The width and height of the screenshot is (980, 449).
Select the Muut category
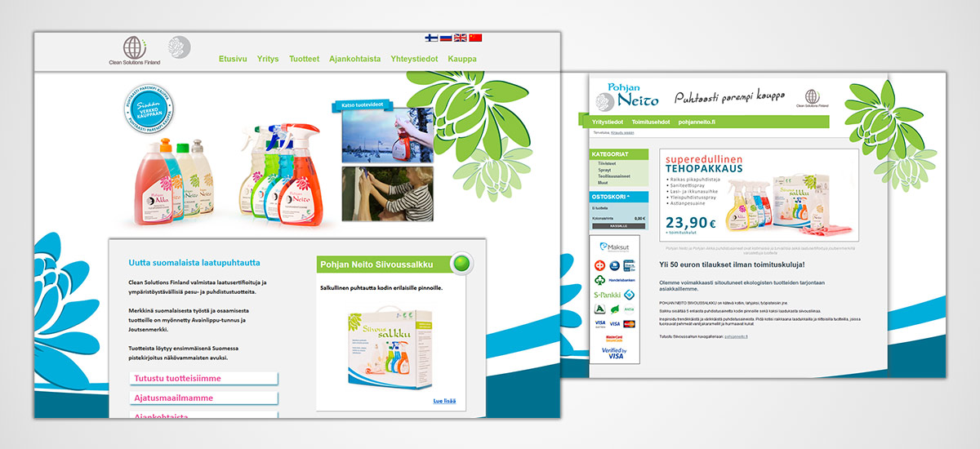click(x=603, y=183)
